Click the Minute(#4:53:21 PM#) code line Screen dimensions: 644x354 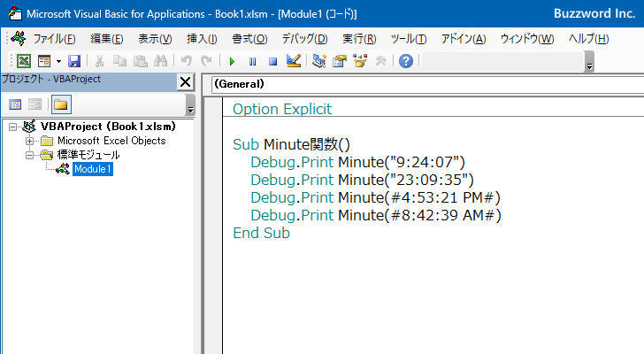click(x=375, y=197)
